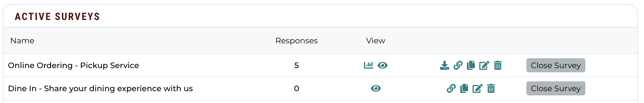Preview the Online Ordering survey with eye icon
Image resolution: width=644 pixels, height=103 pixels.
[382, 65]
